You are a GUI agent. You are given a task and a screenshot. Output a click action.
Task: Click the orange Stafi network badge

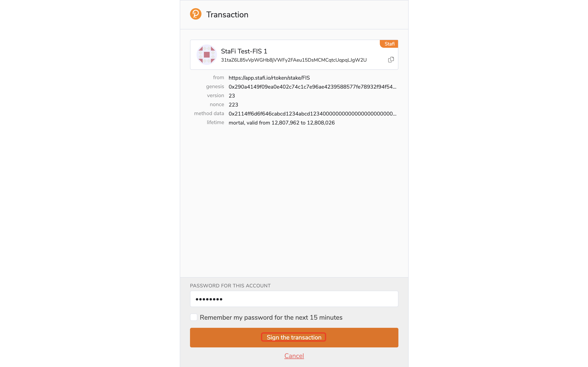(x=389, y=44)
